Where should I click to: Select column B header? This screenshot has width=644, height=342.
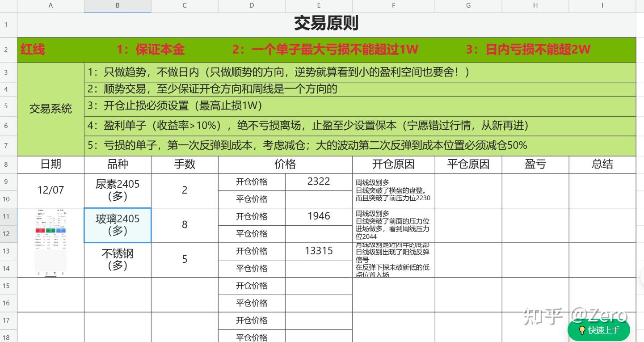coord(118,6)
